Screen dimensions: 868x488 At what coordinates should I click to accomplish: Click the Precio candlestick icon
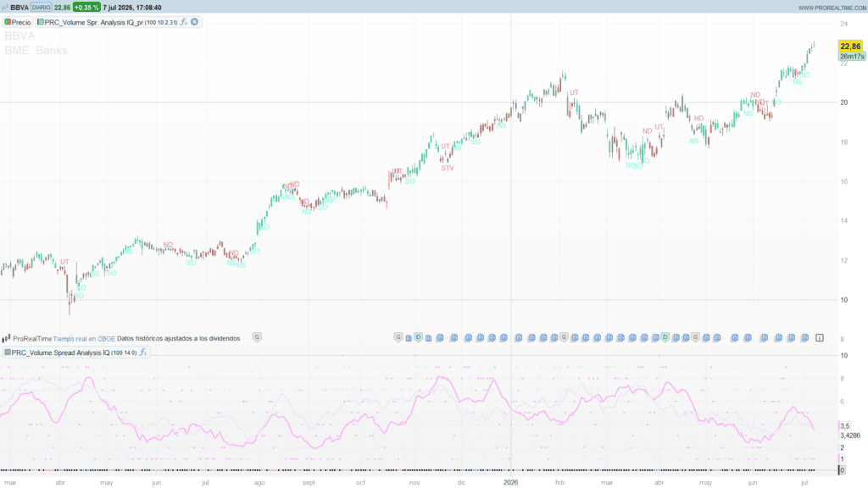tap(7, 22)
